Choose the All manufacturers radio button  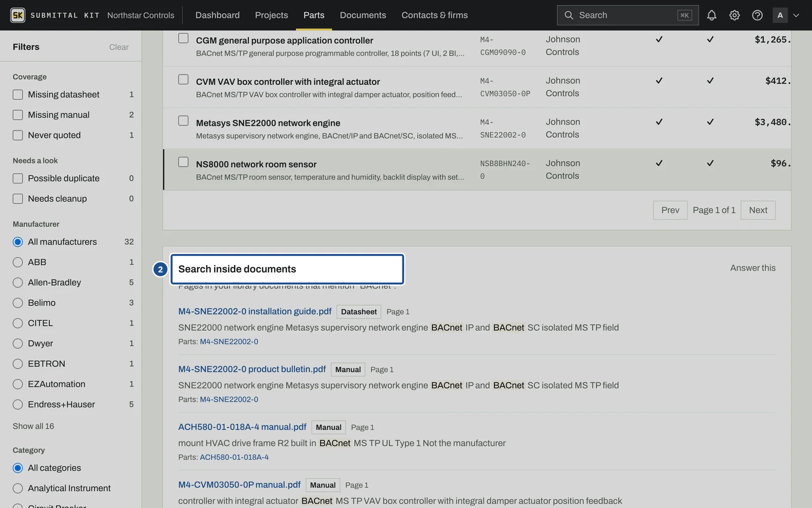(18, 242)
